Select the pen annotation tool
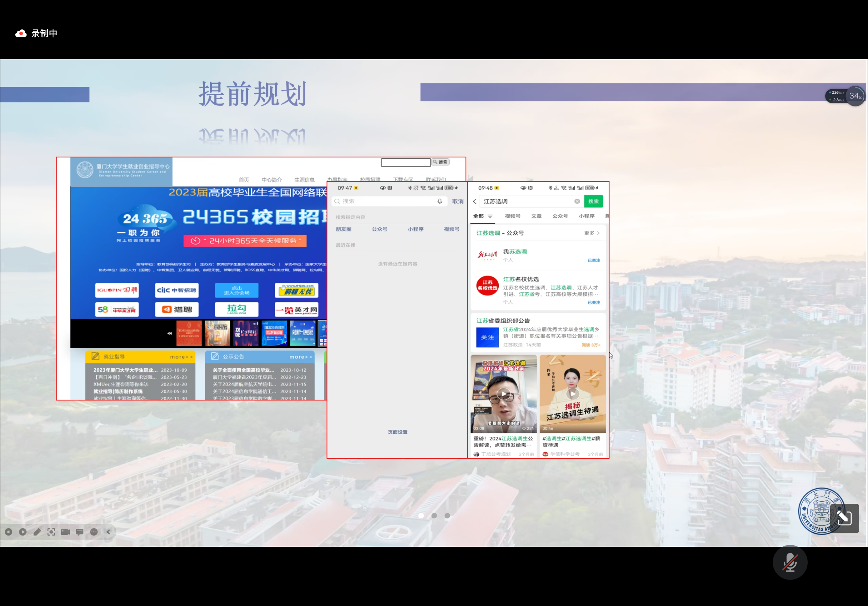The width and height of the screenshot is (868, 606). pyautogui.click(x=37, y=532)
